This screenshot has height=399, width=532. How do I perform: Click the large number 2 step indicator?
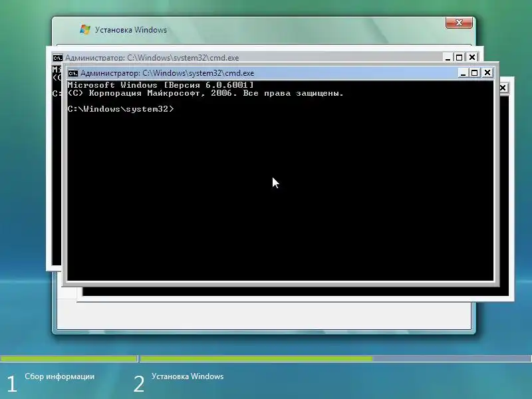(x=139, y=384)
